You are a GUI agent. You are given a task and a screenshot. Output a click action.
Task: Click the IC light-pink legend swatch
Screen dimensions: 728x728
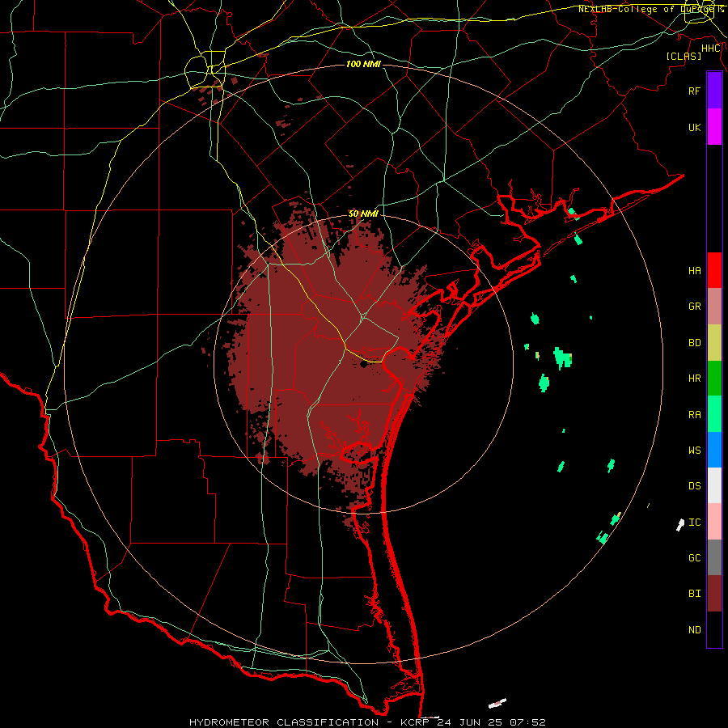pos(714,522)
